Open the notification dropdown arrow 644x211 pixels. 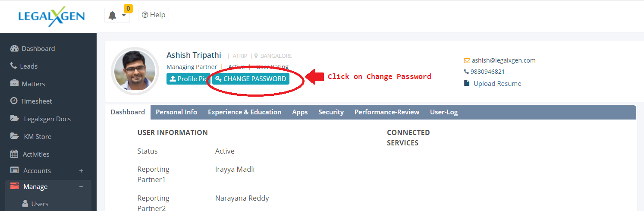coord(124,16)
